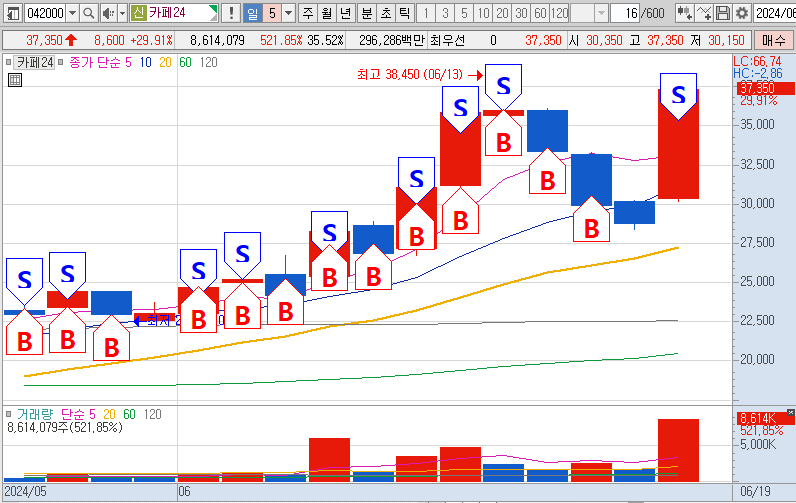
Task: Select the 초 second period button
Action: click(x=386, y=13)
